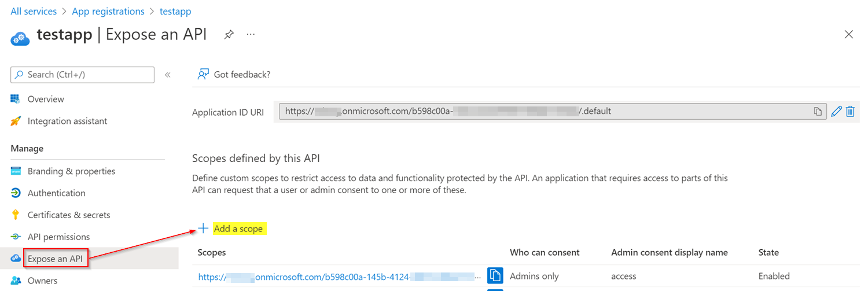Go to testapp breadcrumb link
This screenshot has height=291, width=868.
click(175, 12)
